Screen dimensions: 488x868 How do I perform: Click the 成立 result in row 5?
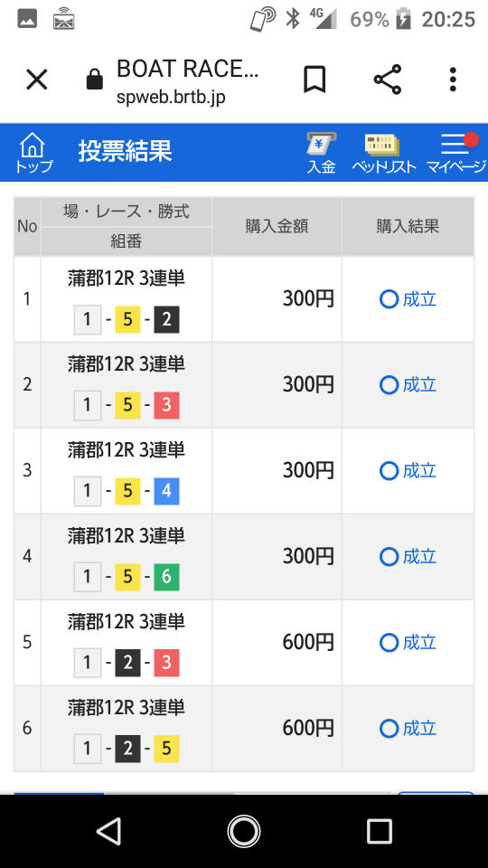[x=408, y=643]
